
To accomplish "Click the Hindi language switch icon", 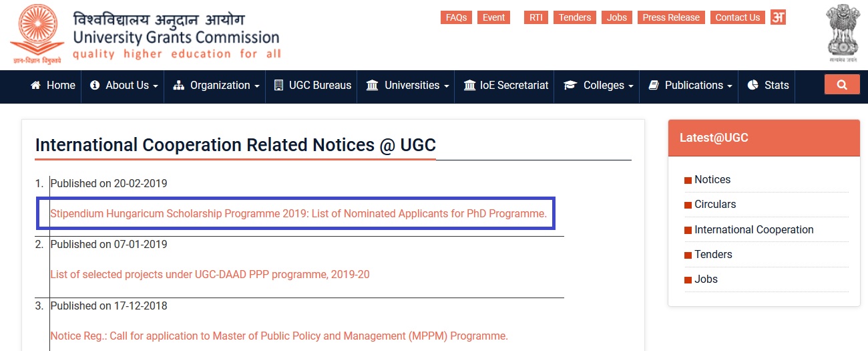I will 778,17.
